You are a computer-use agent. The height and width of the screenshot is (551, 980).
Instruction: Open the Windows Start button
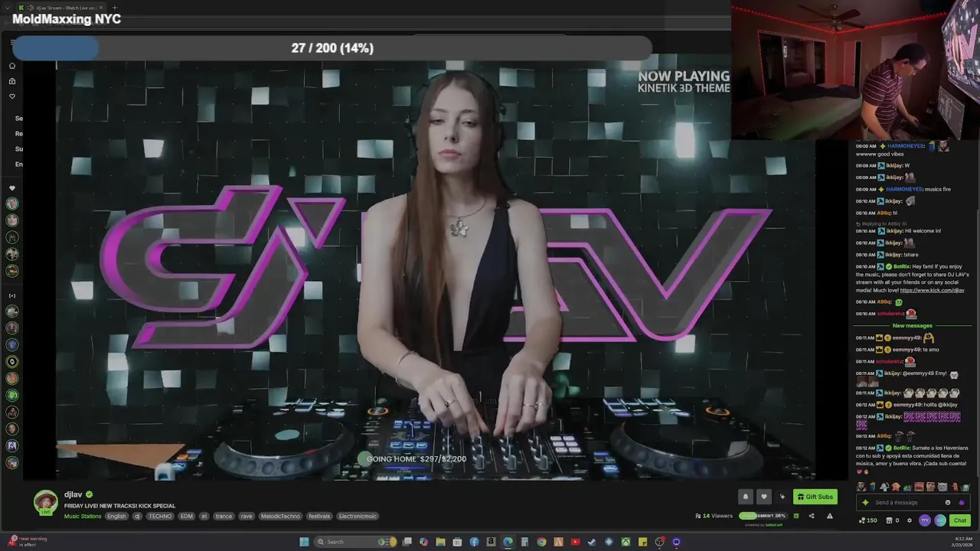[x=304, y=542]
